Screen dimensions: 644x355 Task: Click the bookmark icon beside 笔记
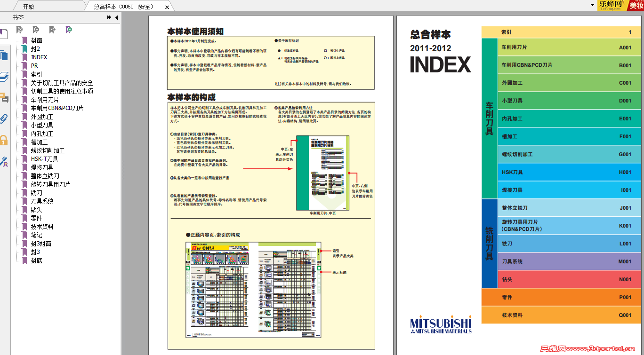(24, 235)
